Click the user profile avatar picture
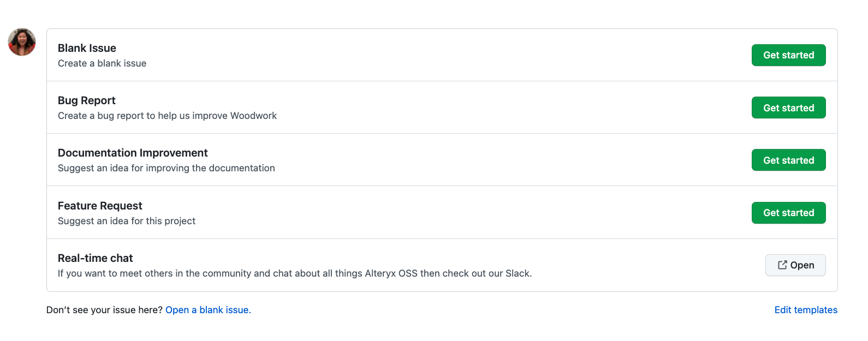The height and width of the screenshot is (341, 868). (x=22, y=42)
